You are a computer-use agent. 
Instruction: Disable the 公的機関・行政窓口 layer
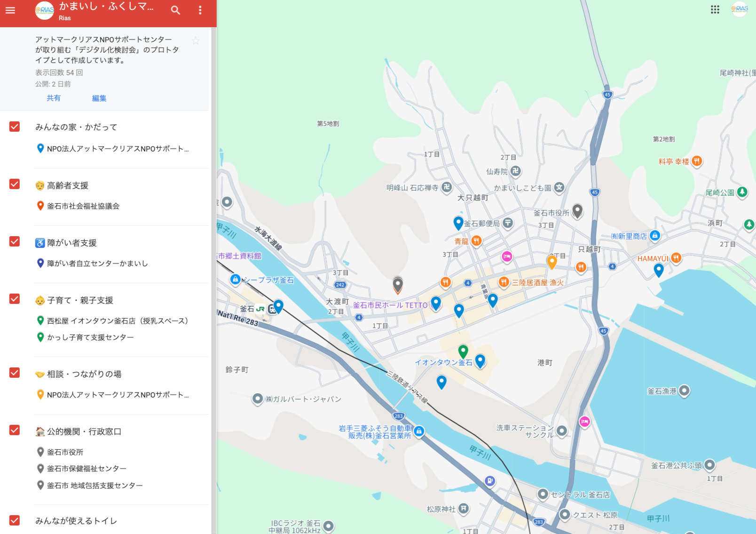pyautogui.click(x=15, y=430)
